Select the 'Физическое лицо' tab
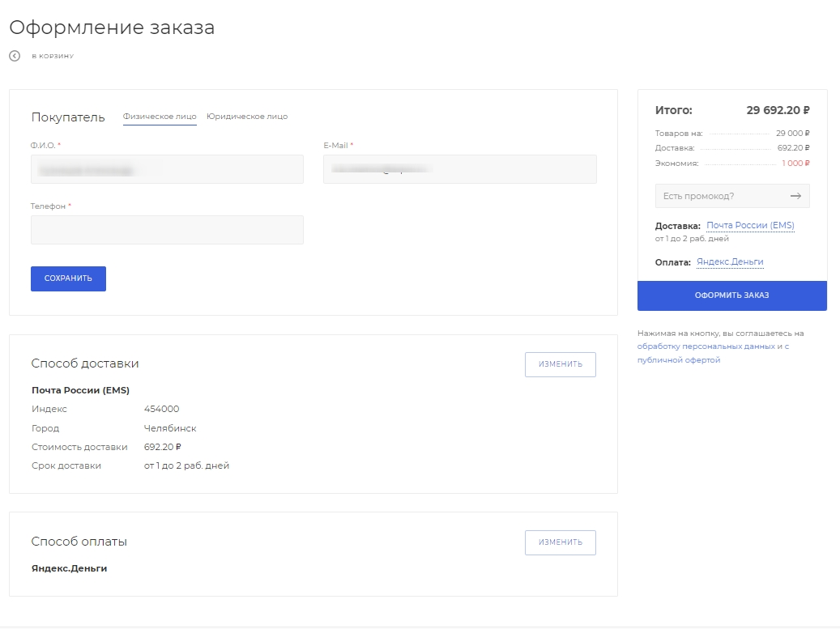840x629 pixels. 160,117
